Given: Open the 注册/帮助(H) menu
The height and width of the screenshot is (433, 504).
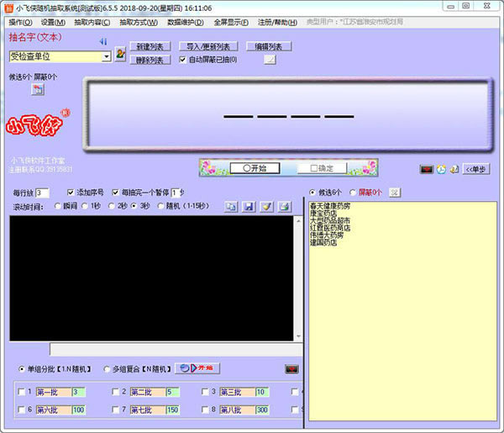Looking at the screenshot, I should pyautogui.click(x=277, y=22).
